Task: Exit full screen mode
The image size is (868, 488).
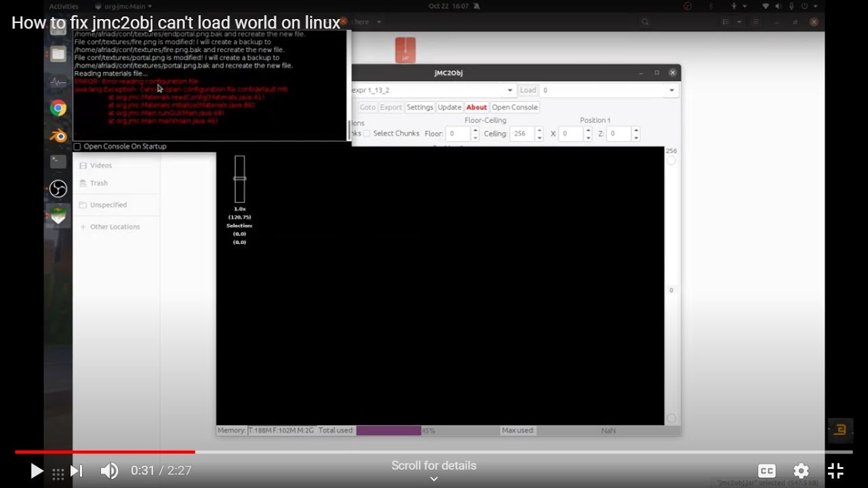Action: coord(835,471)
